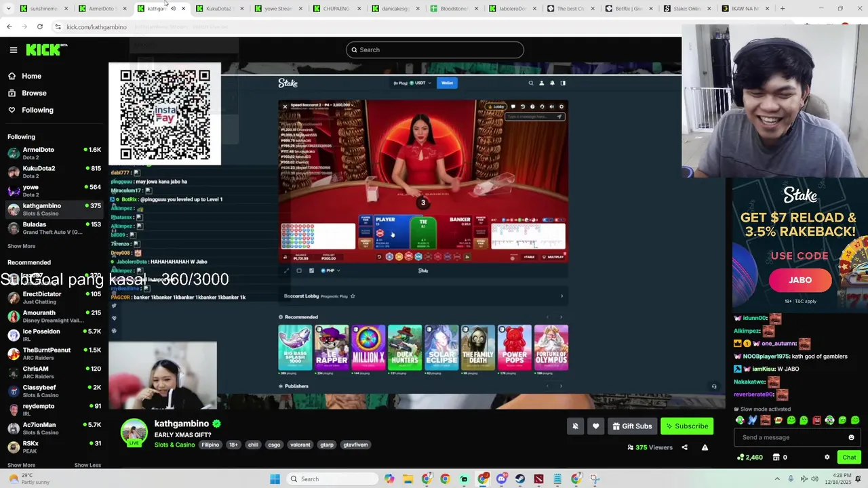Screen dimensions: 868x488
Task: Toggle the notification bell for kathgambino
Action: pos(575,426)
